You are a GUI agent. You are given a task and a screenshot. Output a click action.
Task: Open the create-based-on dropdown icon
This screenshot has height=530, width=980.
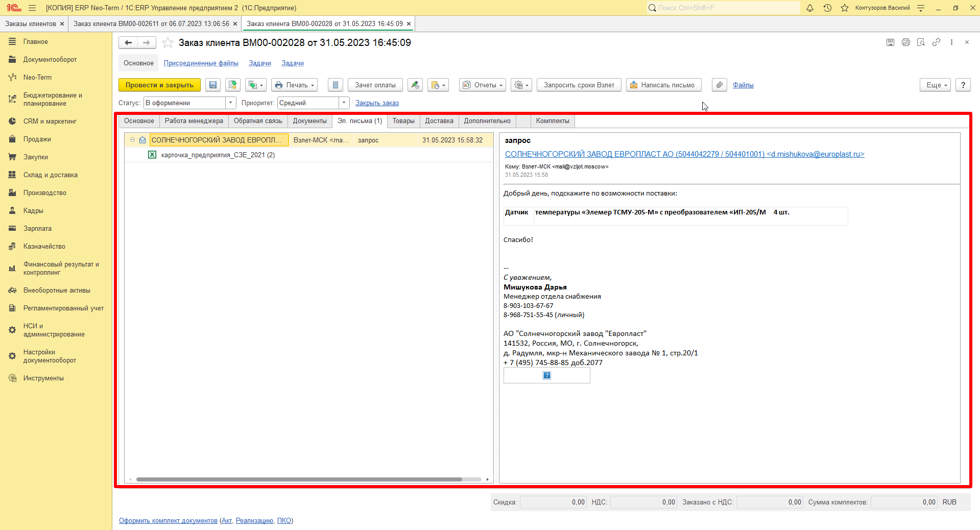coord(256,85)
